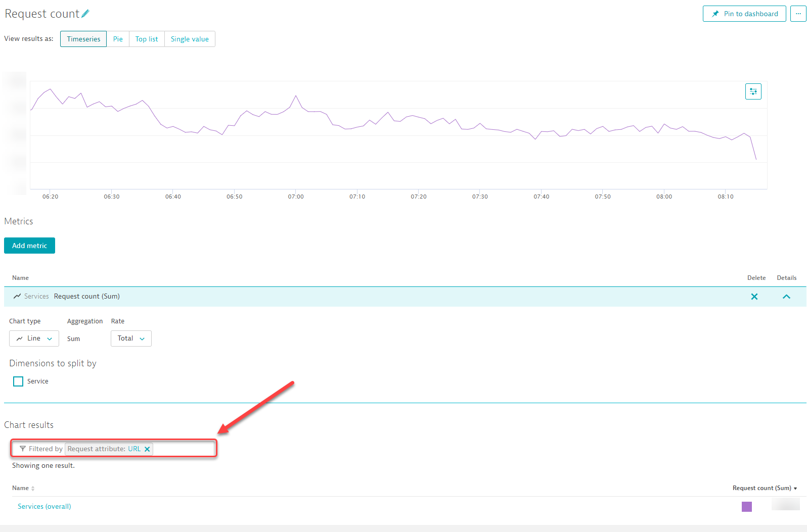Pin to dashboard button
The image size is (807, 532).
click(x=744, y=14)
